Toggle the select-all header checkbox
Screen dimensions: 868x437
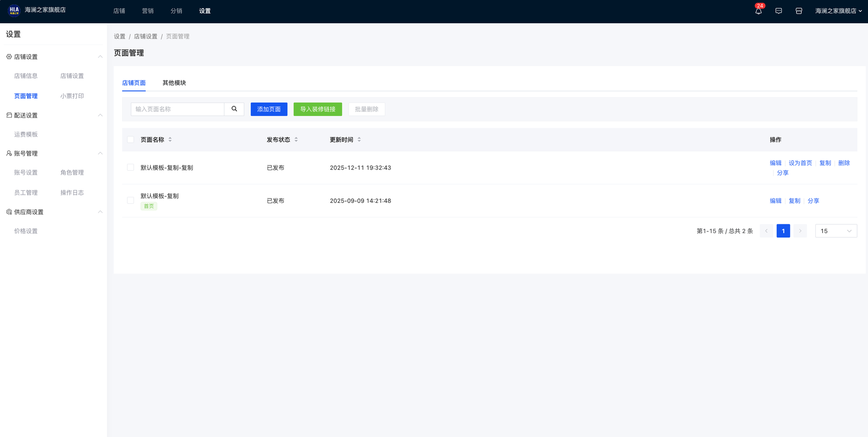click(130, 139)
